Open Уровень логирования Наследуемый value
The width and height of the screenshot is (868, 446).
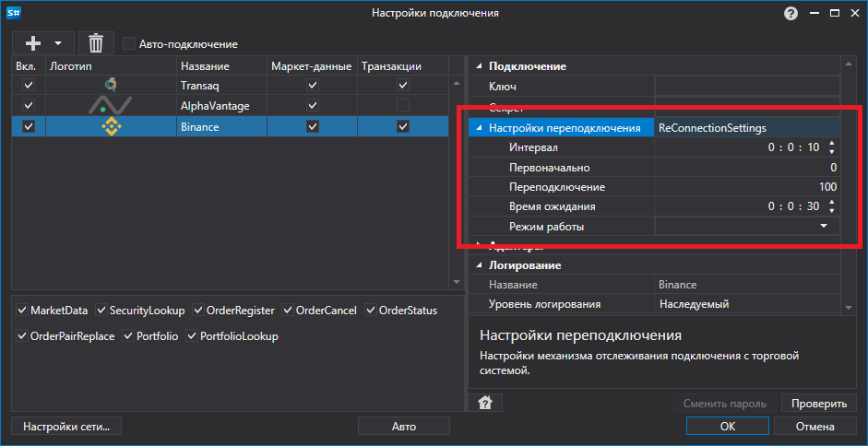[747, 304]
